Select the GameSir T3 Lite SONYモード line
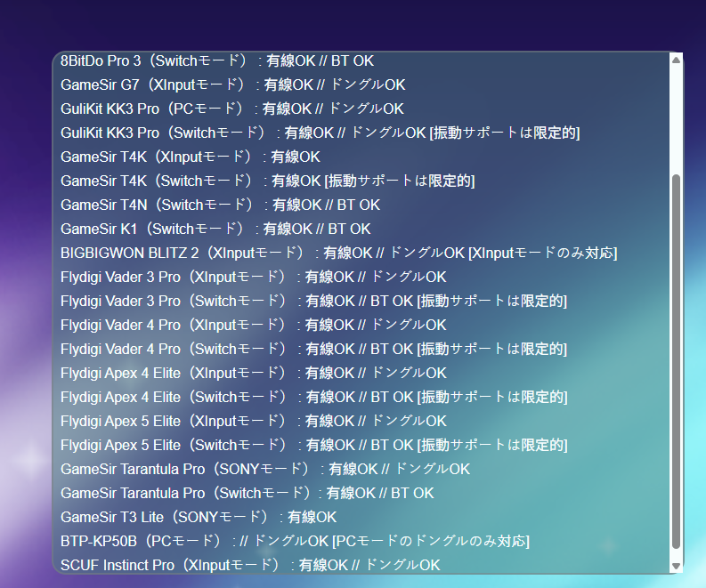 (x=199, y=518)
